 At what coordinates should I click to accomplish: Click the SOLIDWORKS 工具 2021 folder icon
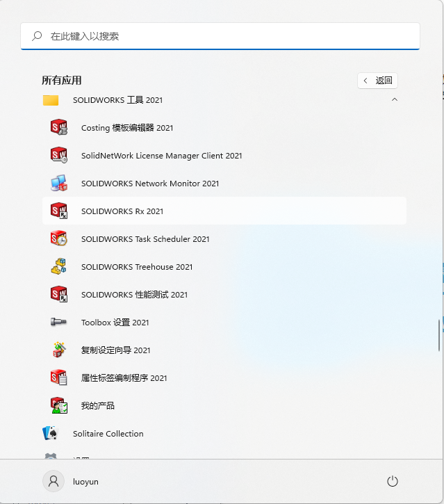(x=51, y=100)
